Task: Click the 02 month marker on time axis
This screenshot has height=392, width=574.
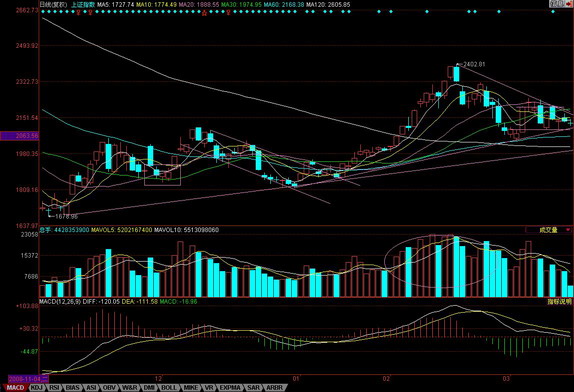Action: (x=387, y=378)
